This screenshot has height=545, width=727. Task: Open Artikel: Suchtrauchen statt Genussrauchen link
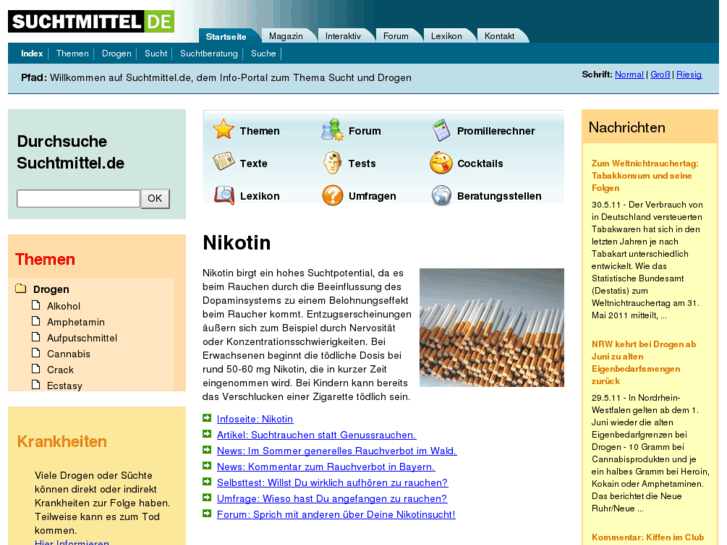click(x=316, y=435)
